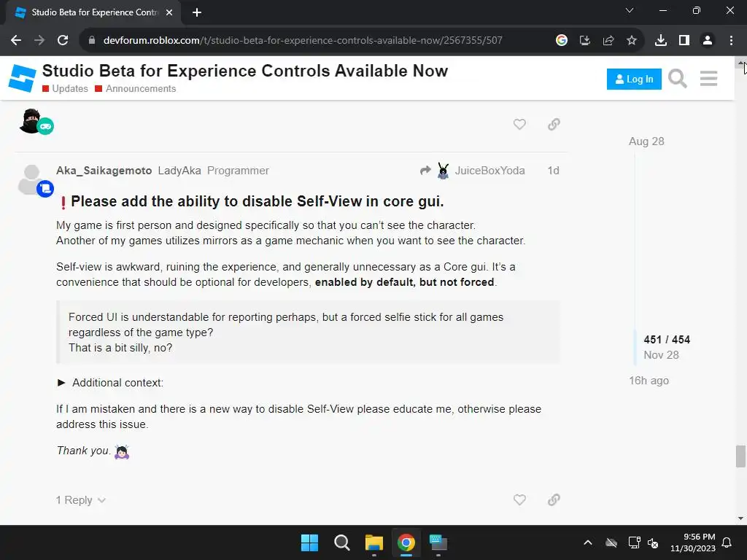Click the address bar URL field
The height and width of the screenshot is (560, 747).
click(x=303, y=41)
